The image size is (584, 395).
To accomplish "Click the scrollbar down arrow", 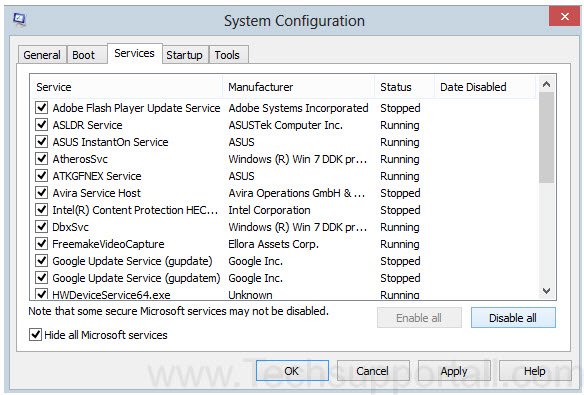I will point(546,291).
